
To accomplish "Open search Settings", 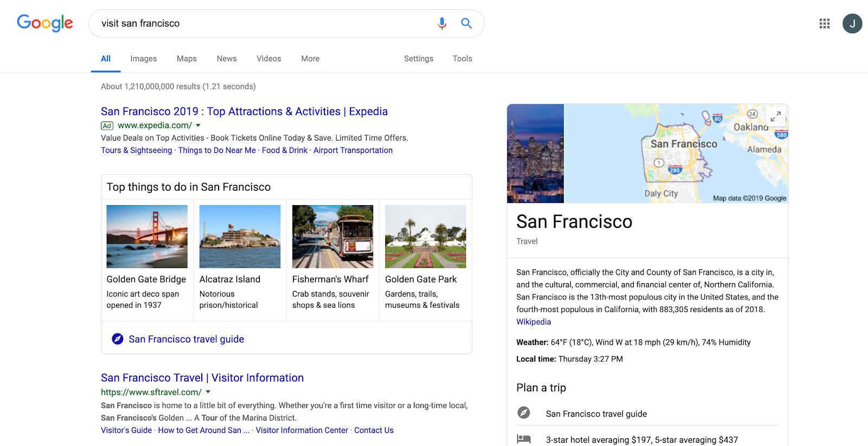I will click(x=418, y=59).
